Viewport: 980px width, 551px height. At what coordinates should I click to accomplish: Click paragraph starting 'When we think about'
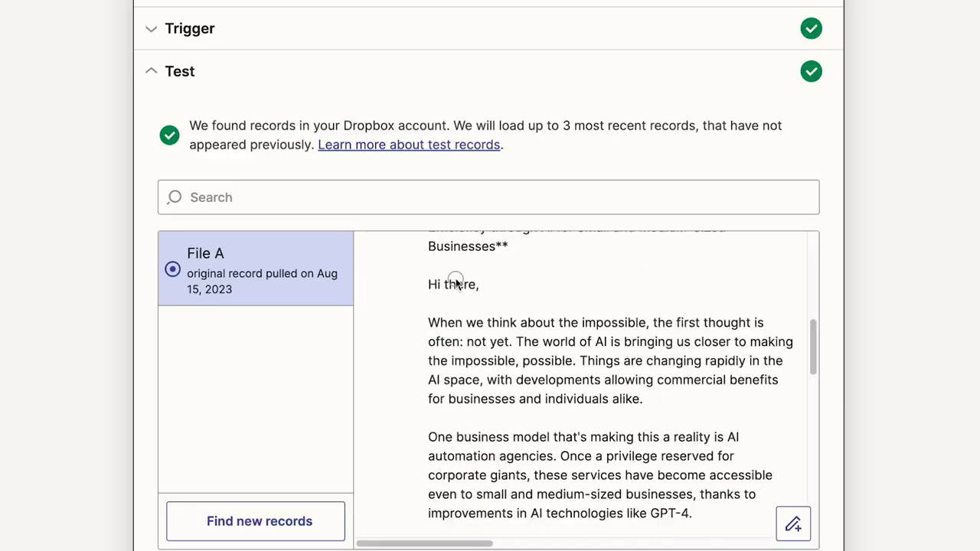[610, 360]
